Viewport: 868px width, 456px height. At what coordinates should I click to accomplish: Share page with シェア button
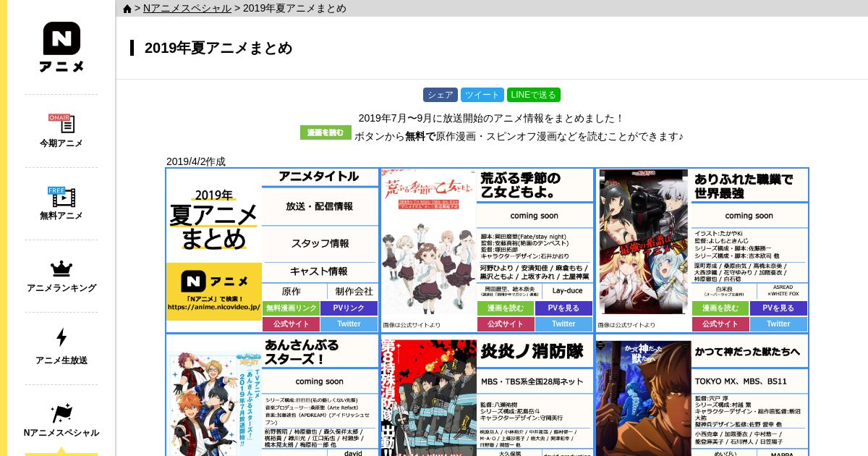click(x=441, y=95)
